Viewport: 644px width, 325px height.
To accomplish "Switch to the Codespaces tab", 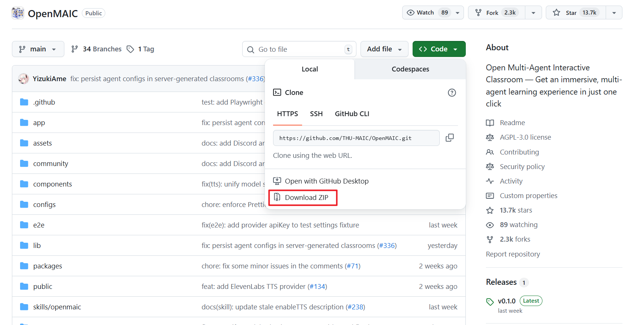I will pyautogui.click(x=410, y=69).
